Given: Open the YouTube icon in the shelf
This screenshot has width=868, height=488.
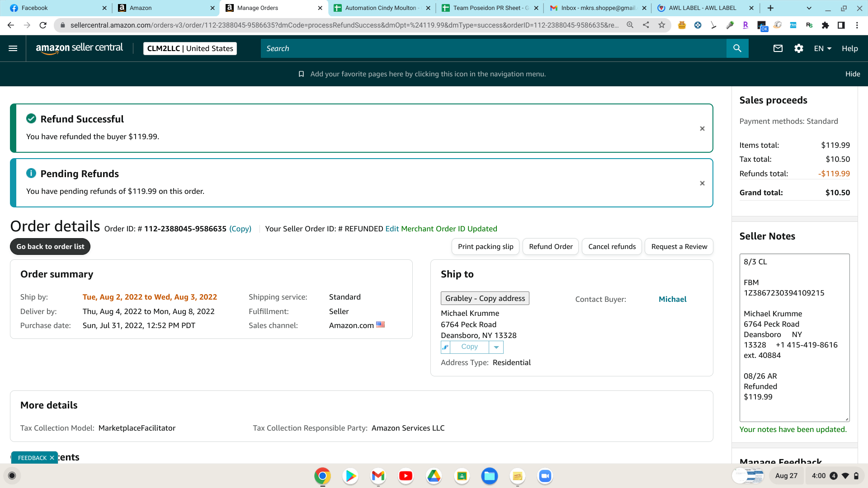Looking at the screenshot, I should (406, 476).
